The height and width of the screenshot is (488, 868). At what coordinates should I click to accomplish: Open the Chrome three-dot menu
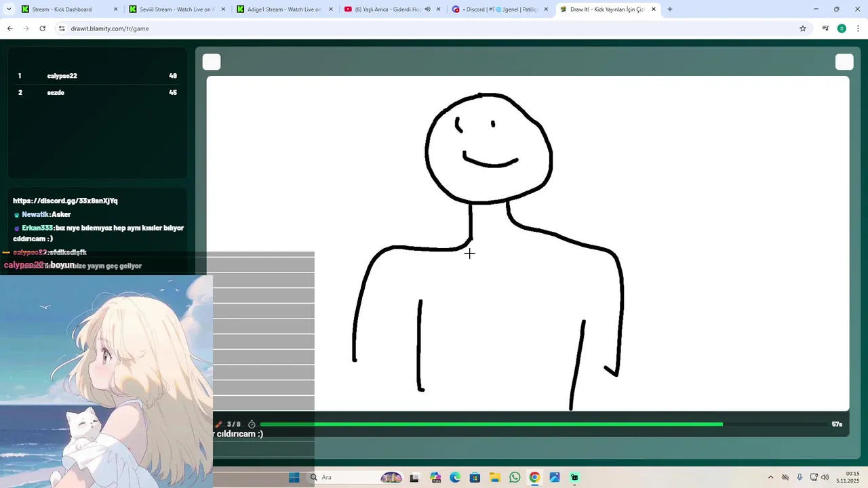pos(858,28)
